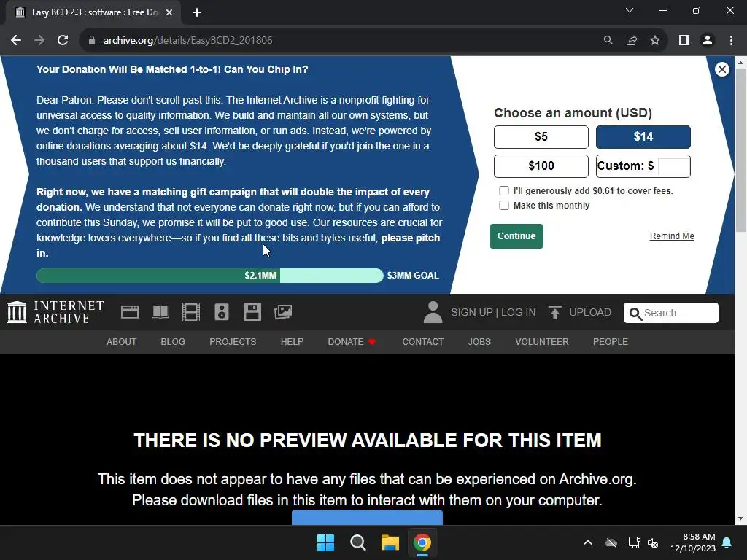The width and height of the screenshot is (747, 560).
Task: Open the VOLUNTEER menu item
Action: pyautogui.click(x=542, y=342)
